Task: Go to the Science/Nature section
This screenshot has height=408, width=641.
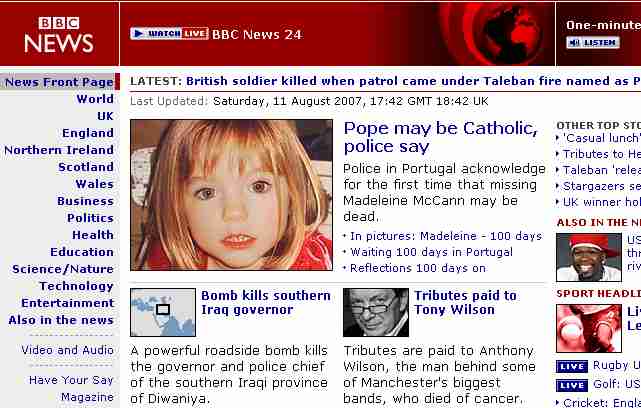Action: (x=63, y=269)
